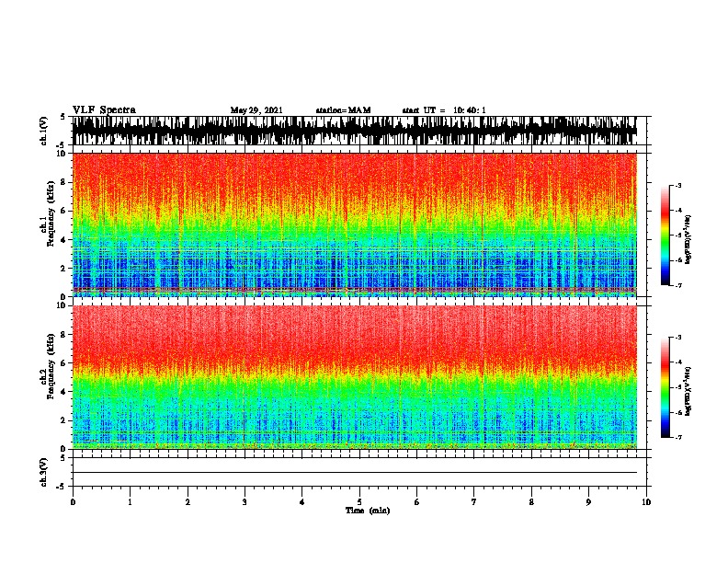Click the "-7" label on the ch.1 color bar
The image size is (728, 563).
[x=677, y=286]
